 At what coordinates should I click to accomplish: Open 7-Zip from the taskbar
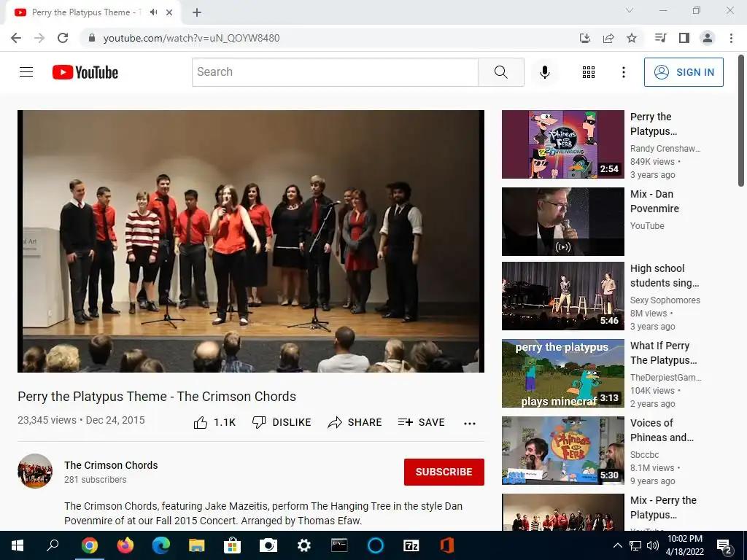click(411, 545)
